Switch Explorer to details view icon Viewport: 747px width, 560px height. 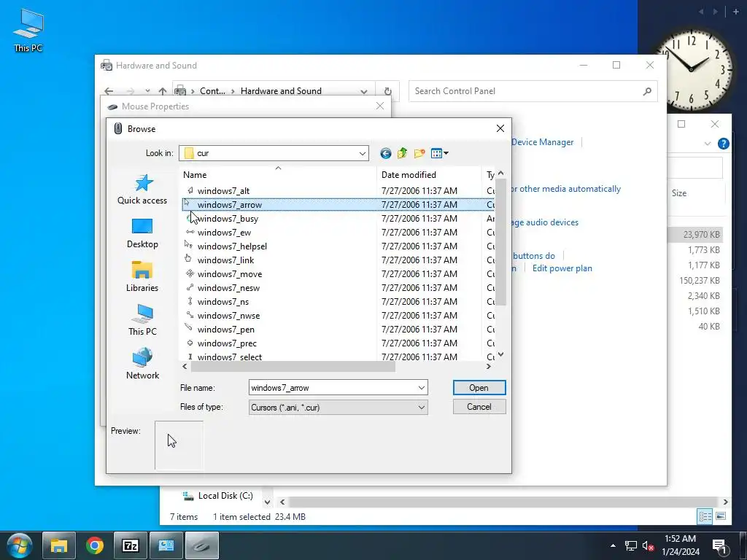tap(705, 516)
